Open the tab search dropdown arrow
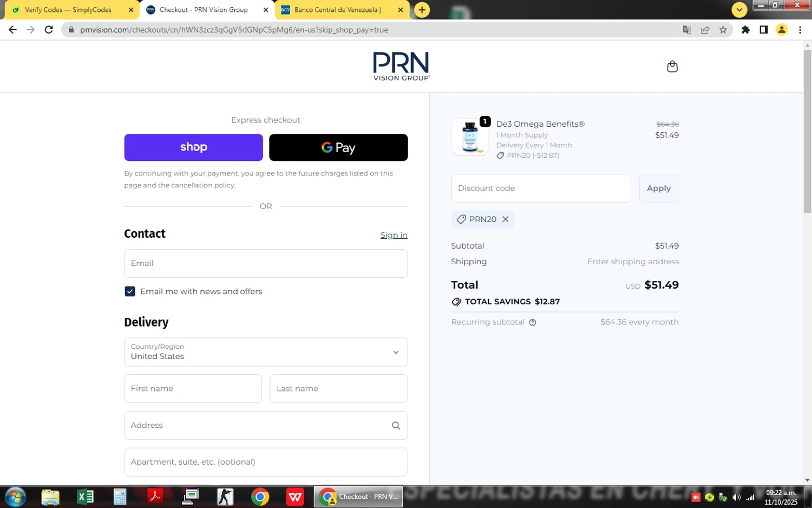Viewport: 812px width, 508px height. (739, 10)
